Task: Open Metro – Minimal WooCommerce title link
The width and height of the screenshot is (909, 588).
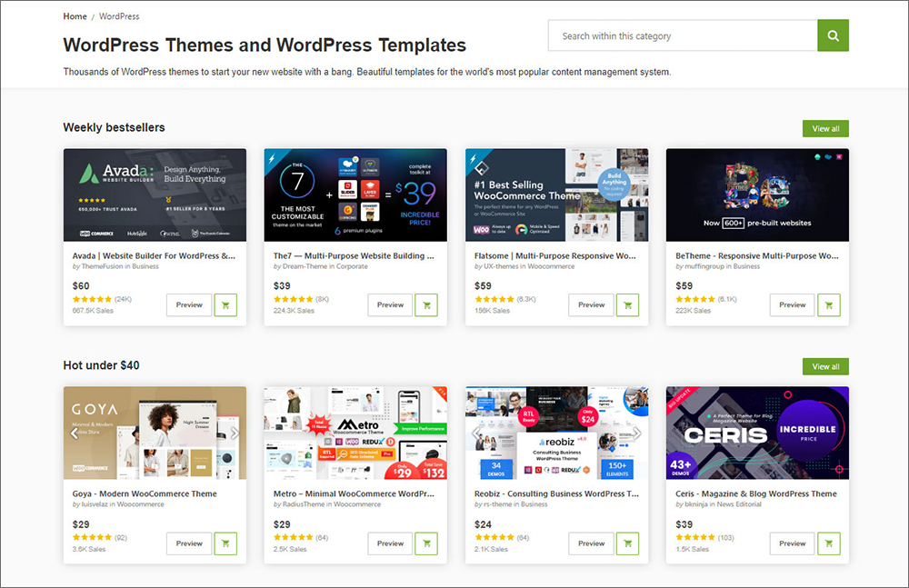Action: click(x=354, y=494)
